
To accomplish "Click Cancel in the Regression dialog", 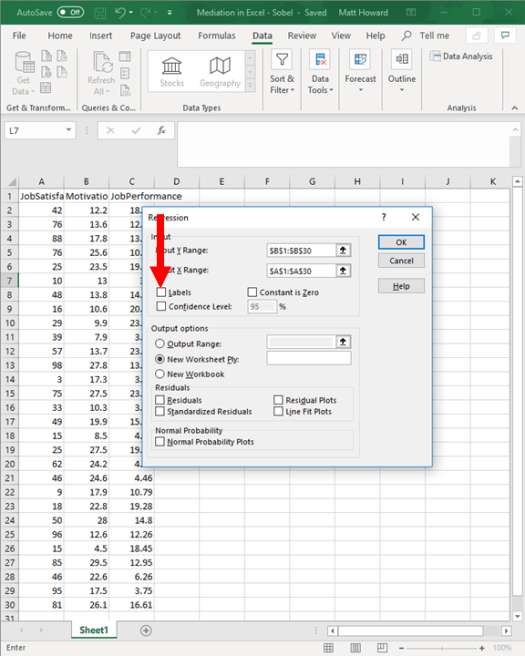I will coord(401,261).
